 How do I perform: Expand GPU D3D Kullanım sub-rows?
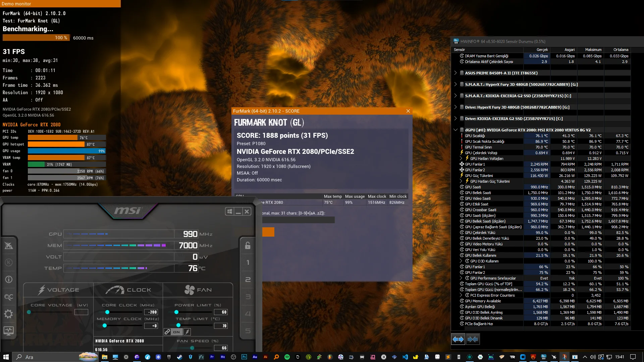coord(461,261)
